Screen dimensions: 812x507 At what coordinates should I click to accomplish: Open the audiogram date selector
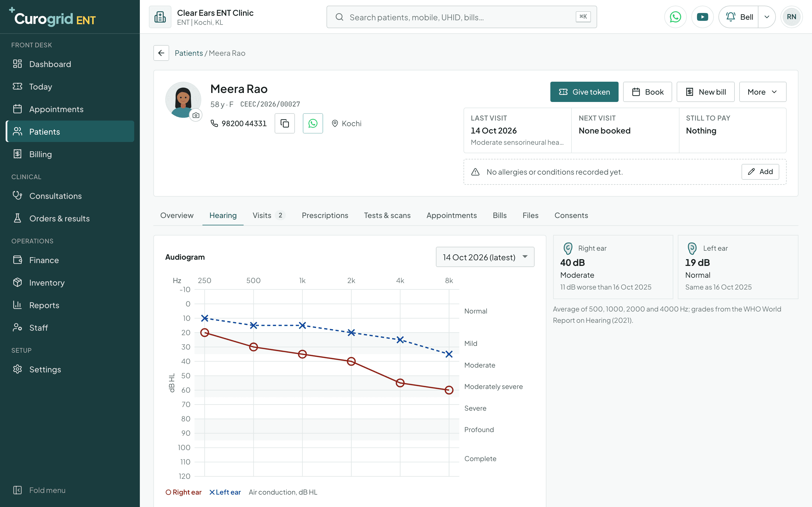(x=485, y=257)
